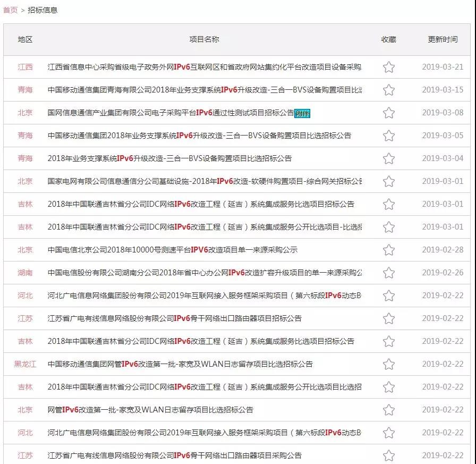Click the 更新时间 column header
The height and width of the screenshot is (464, 476).
tap(443, 39)
